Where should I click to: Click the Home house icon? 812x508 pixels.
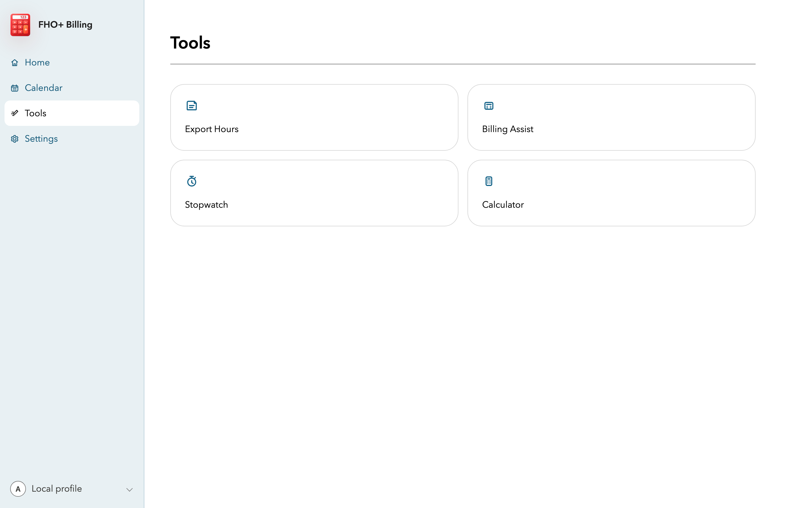coord(14,62)
